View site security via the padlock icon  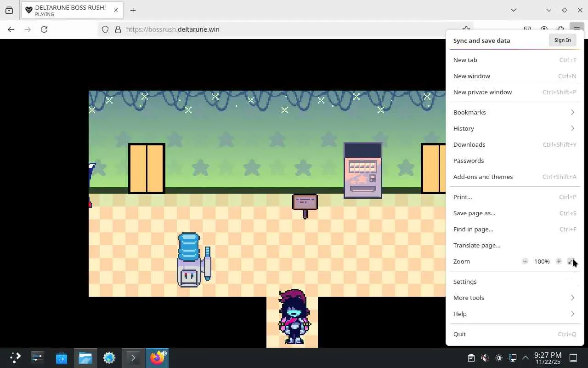click(118, 29)
